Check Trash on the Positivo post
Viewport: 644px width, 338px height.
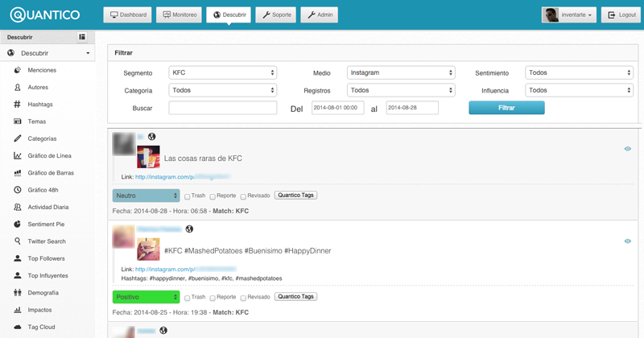click(x=187, y=298)
